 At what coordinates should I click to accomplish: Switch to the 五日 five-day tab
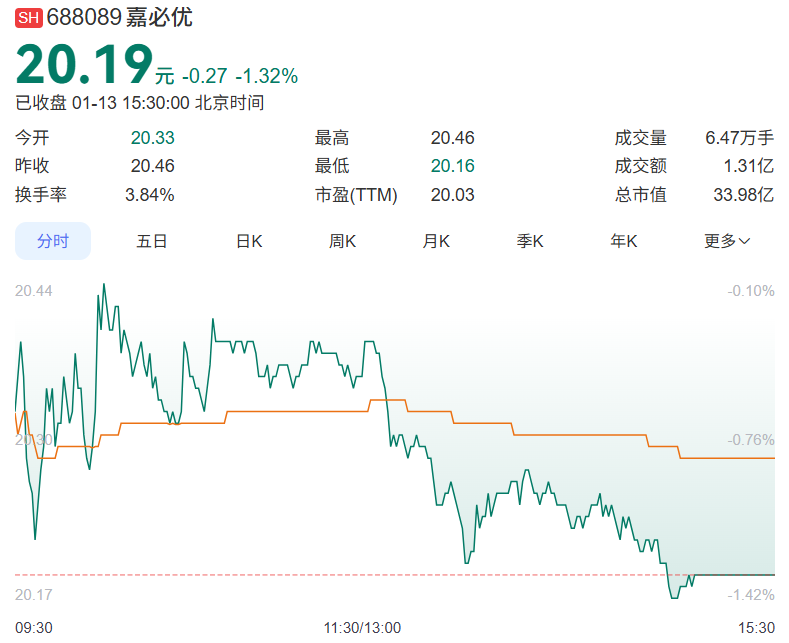(x=152, y=241)
